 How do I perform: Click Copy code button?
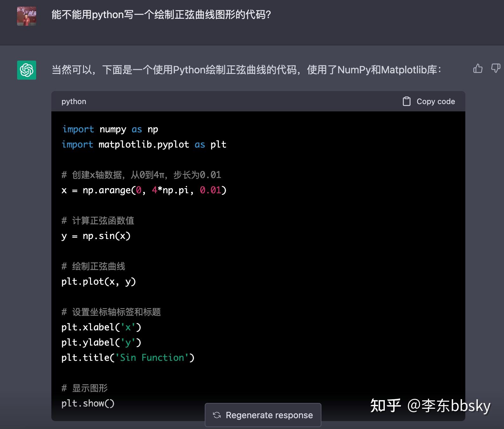429,101
